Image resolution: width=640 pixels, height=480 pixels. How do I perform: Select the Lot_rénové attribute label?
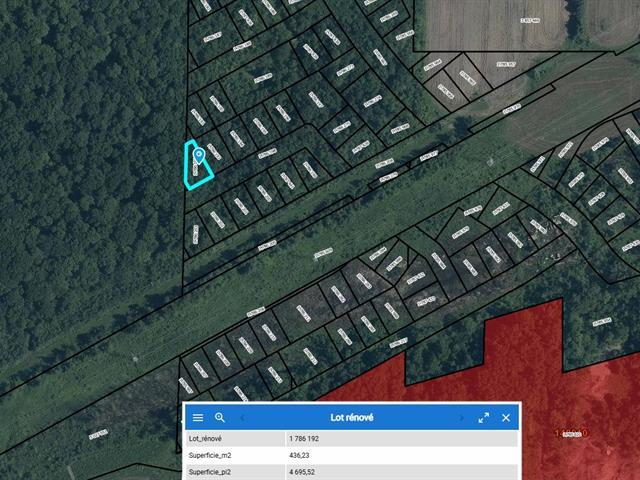point(206,438)
